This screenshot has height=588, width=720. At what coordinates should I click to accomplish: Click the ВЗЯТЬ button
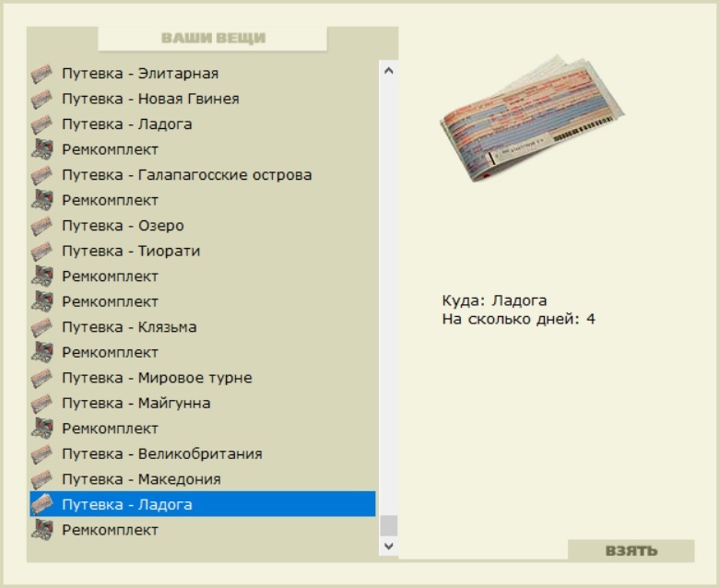[x=631, y=550]
